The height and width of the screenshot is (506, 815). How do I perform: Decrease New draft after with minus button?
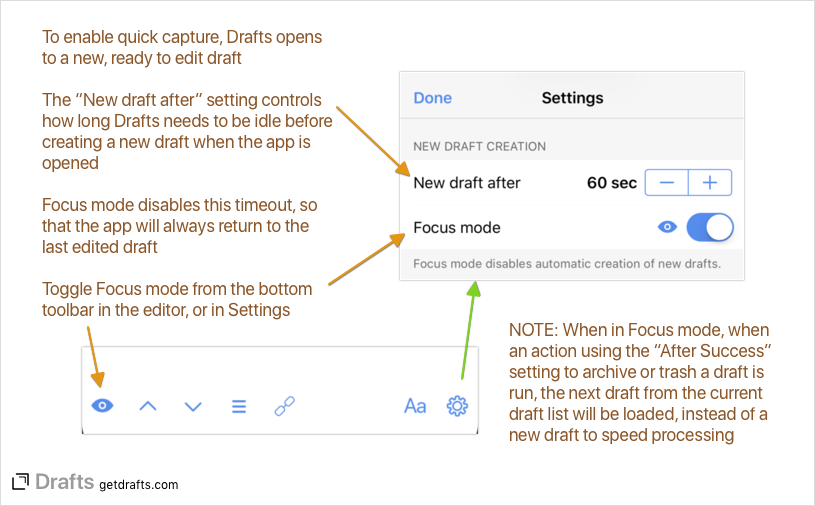[x=666, y=182]
